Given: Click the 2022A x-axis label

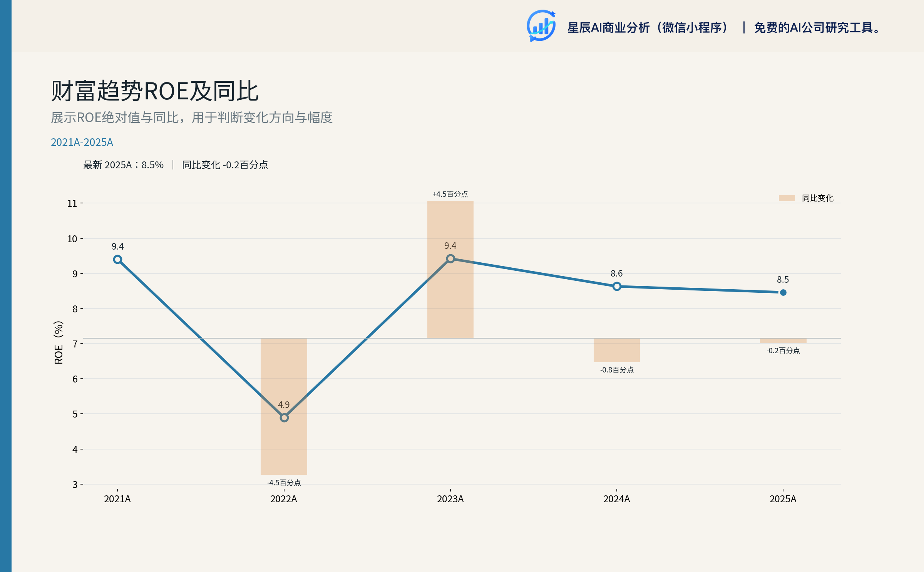Looking at the screenshot, I should (284, 499).
